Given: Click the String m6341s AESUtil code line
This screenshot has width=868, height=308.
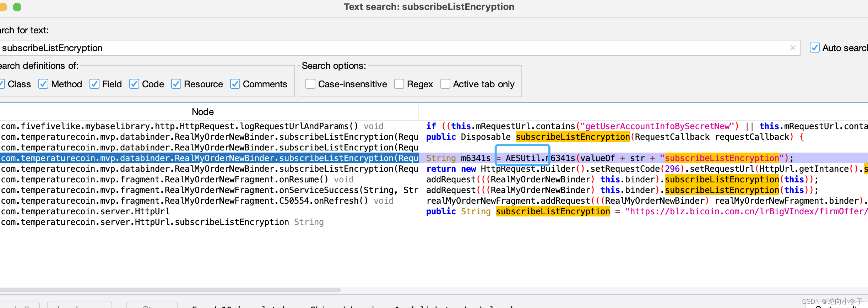Looking at the screenshot, I should 609,158.
